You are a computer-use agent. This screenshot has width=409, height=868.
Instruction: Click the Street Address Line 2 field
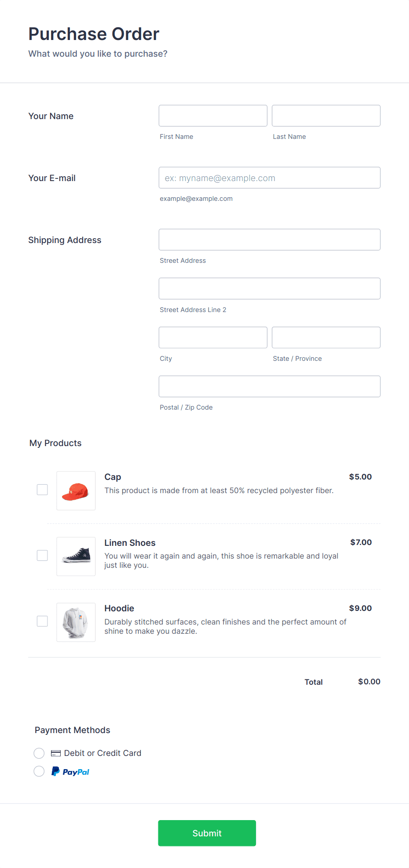coord(269,288)
